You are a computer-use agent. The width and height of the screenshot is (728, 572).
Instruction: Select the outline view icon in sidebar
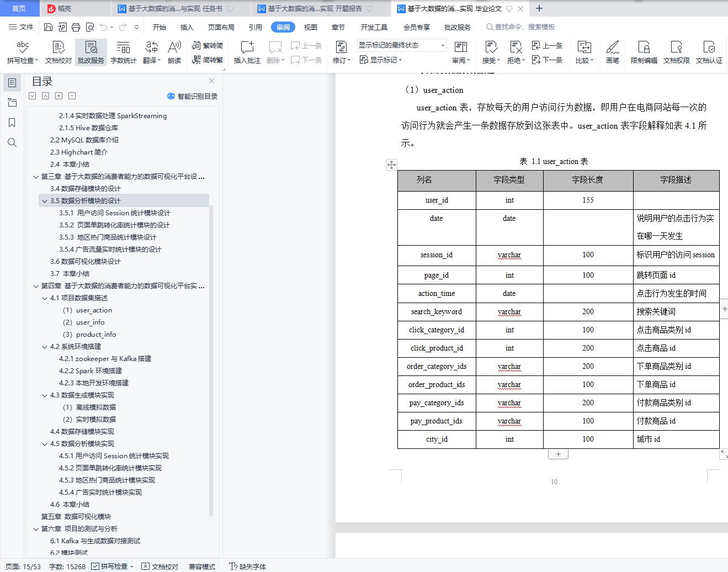[12, 83]
